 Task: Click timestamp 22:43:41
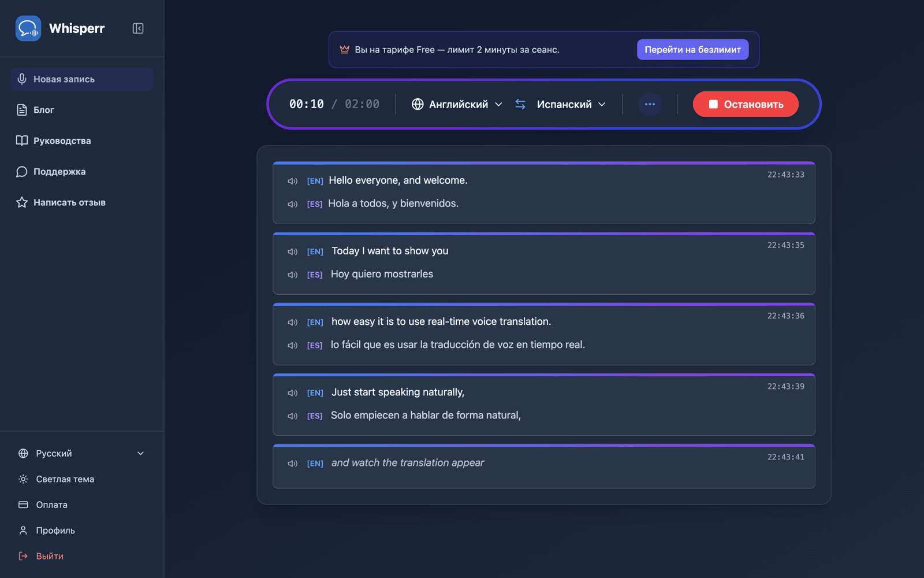coord(785,457)
